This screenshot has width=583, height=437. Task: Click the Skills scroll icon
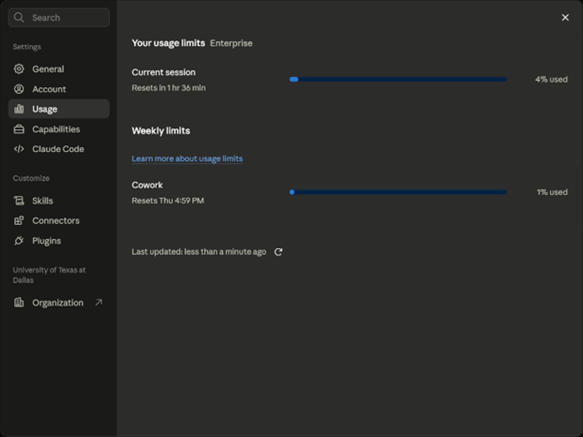[x=19, y=201]
